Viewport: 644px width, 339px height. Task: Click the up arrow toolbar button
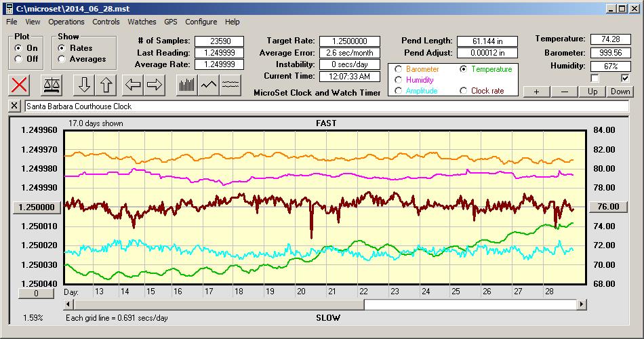[106, 85]
